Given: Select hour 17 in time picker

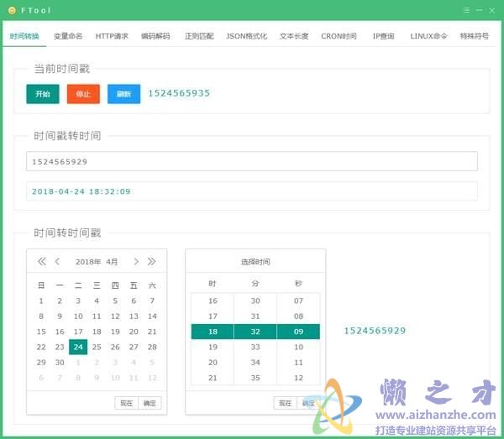Looking at the screenshot, I should click(x=213, y=316).
